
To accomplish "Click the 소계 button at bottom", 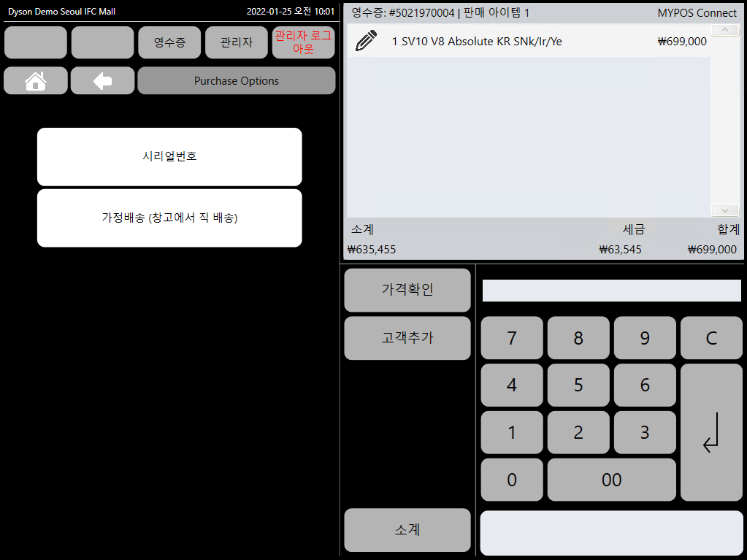I will (x=407, y=530).
